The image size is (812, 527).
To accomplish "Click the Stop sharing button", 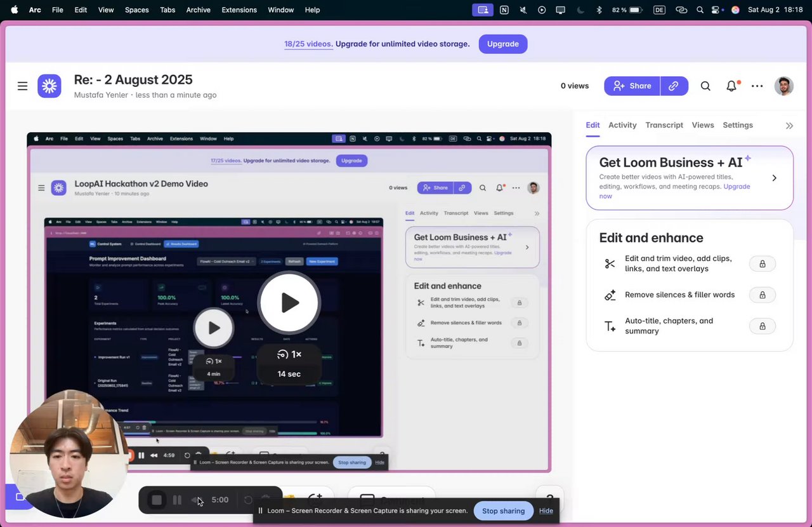I will [x=503, y=510].
